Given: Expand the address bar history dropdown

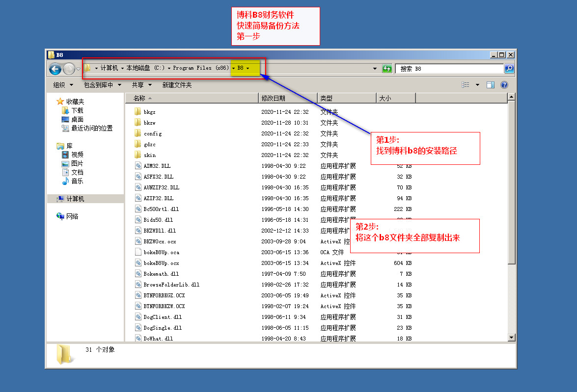Looking at the screenshot, I should pyautogui.click(x=375, y=69).
